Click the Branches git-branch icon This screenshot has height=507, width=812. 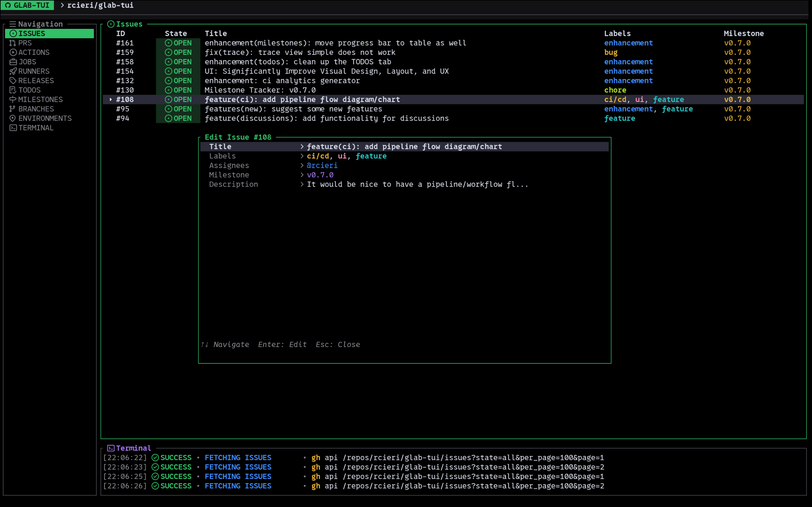click(x=12, y=109)
